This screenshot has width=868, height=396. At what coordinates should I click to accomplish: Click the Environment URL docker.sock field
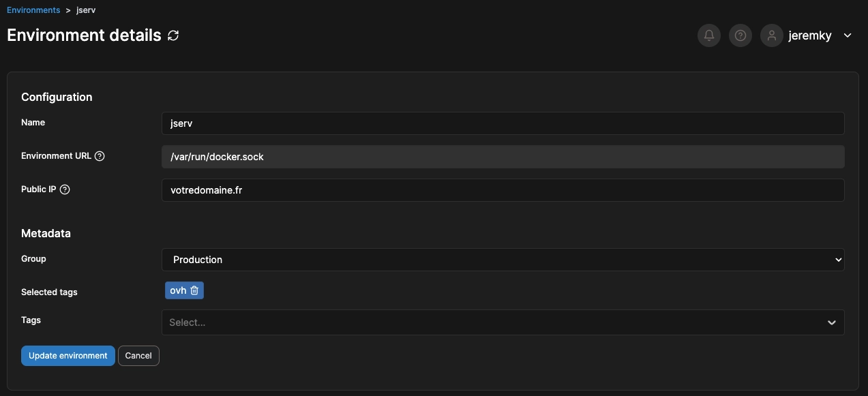pos(503,157)
